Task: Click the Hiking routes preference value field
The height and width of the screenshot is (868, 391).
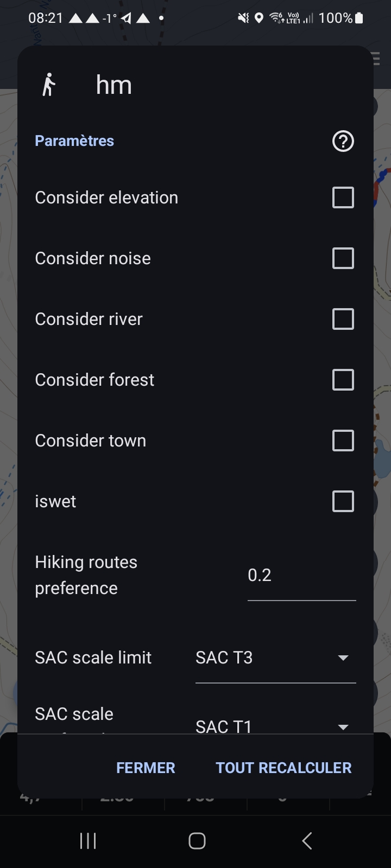Action: (301, 576)
